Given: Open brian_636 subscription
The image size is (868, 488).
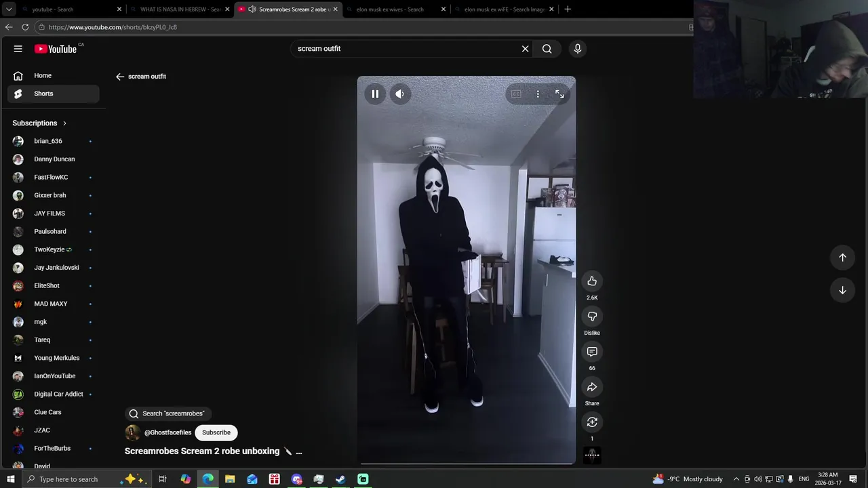Looking at the screenshot, I should tap(53, 141).
